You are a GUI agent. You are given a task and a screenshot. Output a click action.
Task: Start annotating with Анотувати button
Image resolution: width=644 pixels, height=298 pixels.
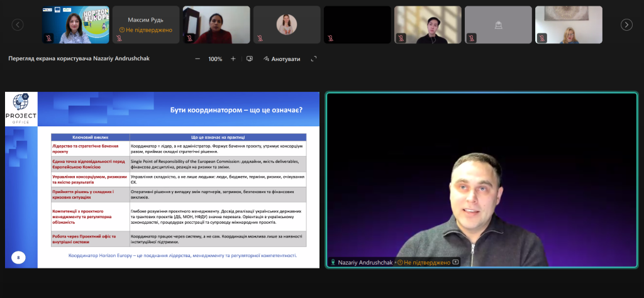pyautogui.click(x=282, y=58)
